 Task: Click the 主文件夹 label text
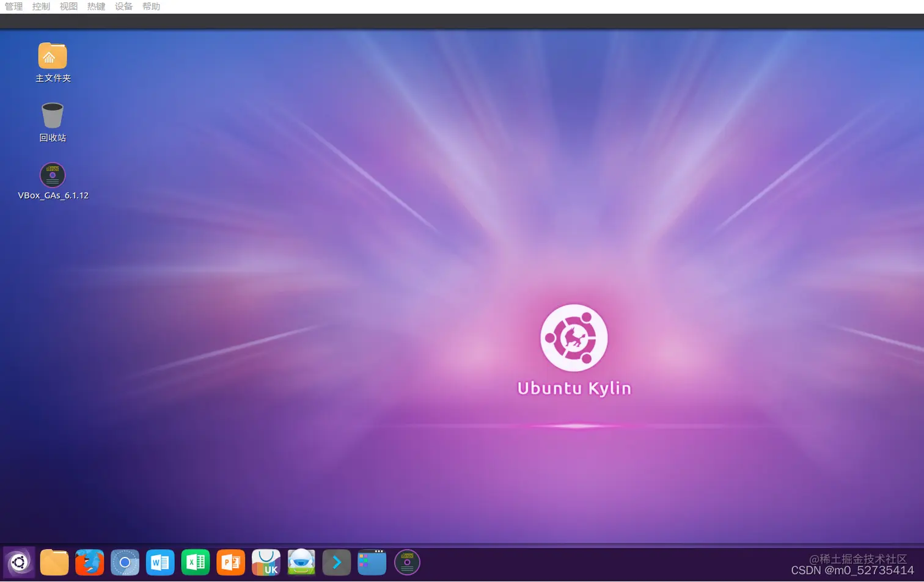53,78
